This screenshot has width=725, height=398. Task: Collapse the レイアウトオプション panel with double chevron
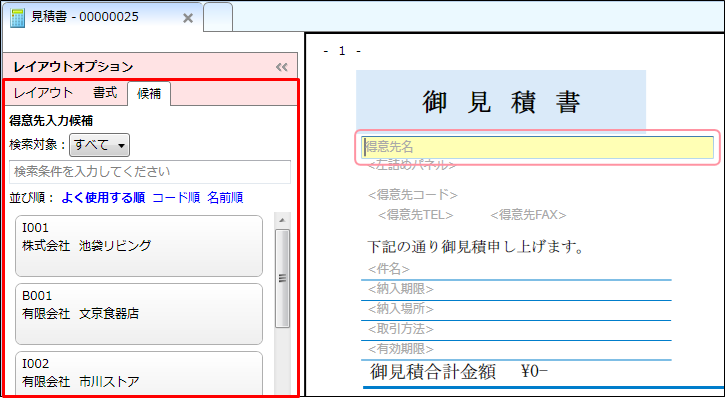(x=282, y=67)
